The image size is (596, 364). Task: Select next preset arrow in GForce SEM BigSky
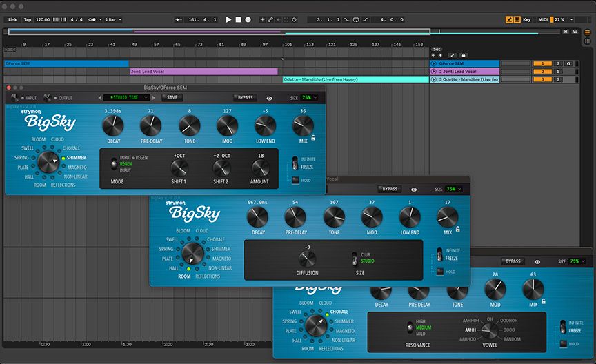pyautogui.click(x=153, y=98)
